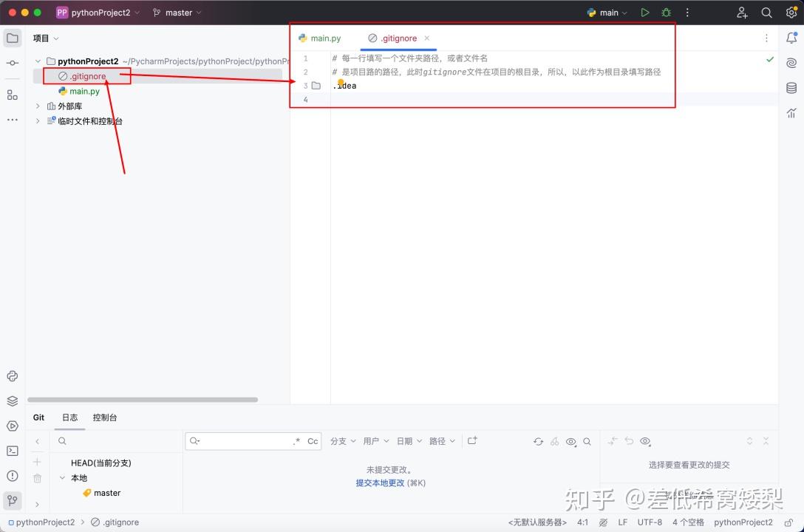
Task: Show more tool windows ellipsis in left sidebar
Action: (13, 120)
